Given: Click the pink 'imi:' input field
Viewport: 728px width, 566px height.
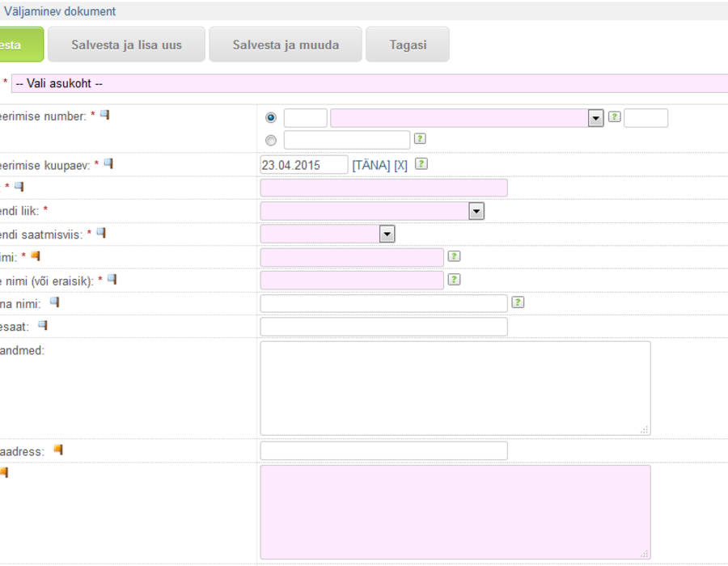Looking at the screenshot, I should pyautogui.click(x=352, y=257).
